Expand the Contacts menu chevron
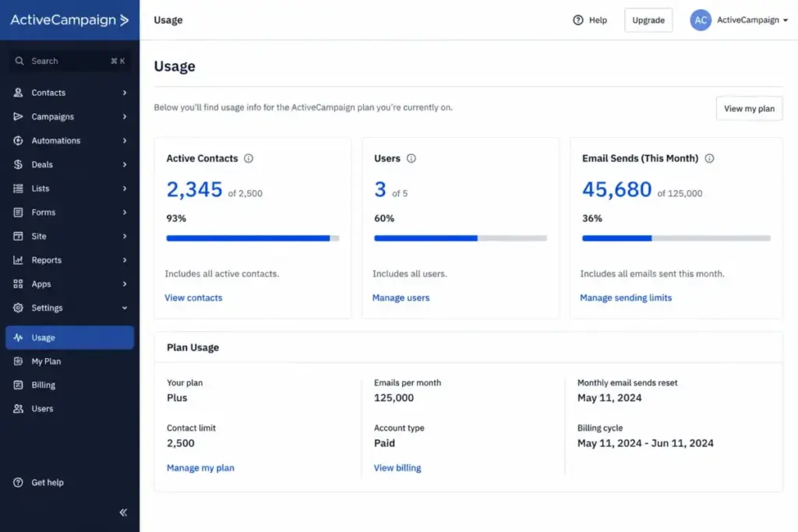The image size is (798, 532). point(124,93)
